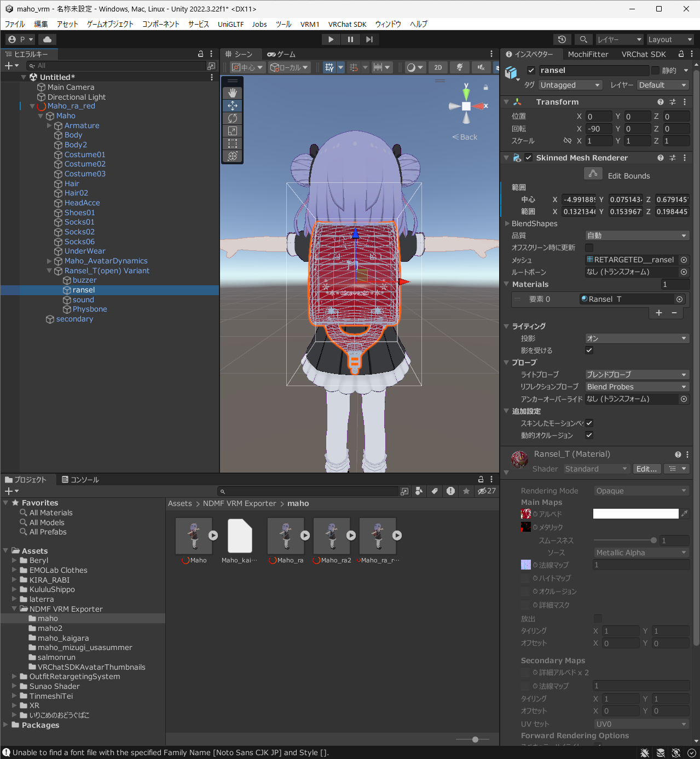The height and width of the screenshot is (759, 700).
Task: Open the quality (品質) dropdown
Action: 637,235
